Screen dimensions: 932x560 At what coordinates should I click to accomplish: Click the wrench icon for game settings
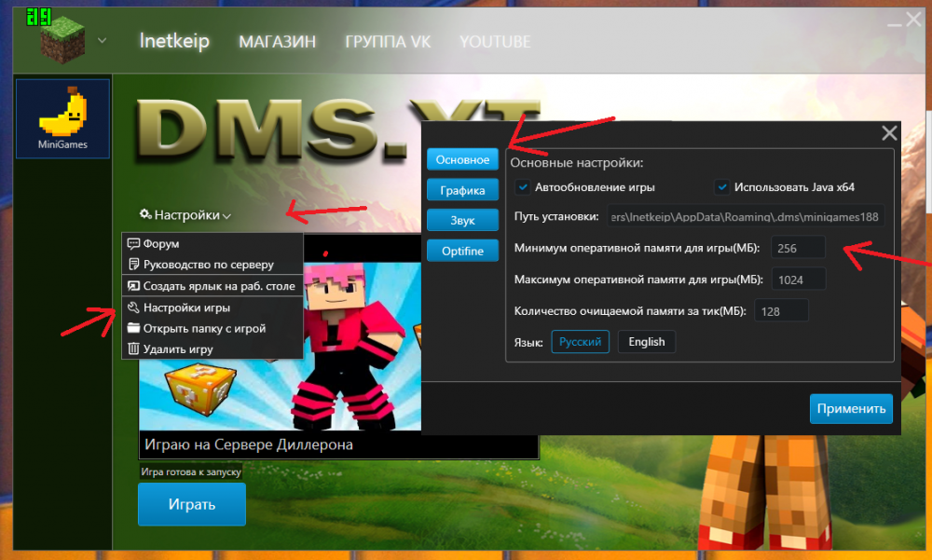click(133, 307)
